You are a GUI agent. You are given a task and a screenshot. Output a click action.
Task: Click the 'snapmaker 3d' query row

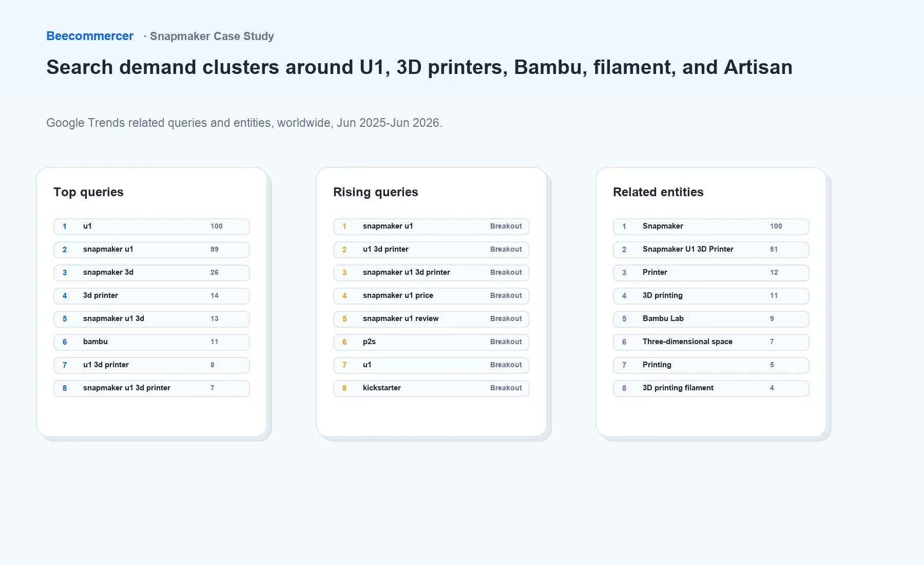151,273
